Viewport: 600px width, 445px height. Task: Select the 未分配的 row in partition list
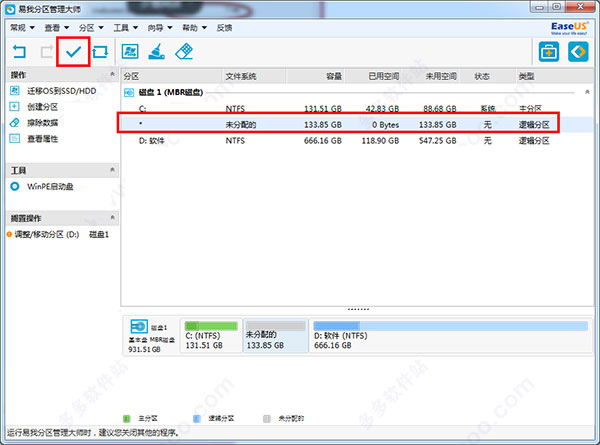pos(357,124)
